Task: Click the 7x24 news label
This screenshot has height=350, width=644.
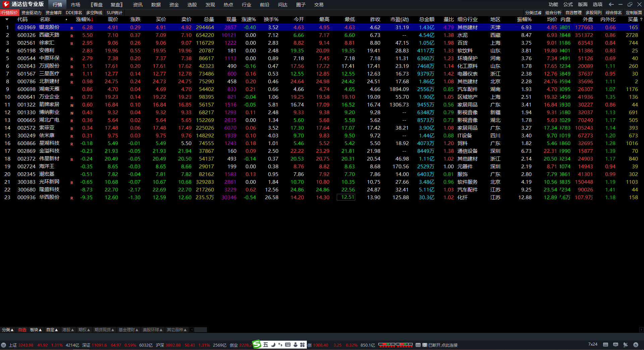Action: coord(593,344)
